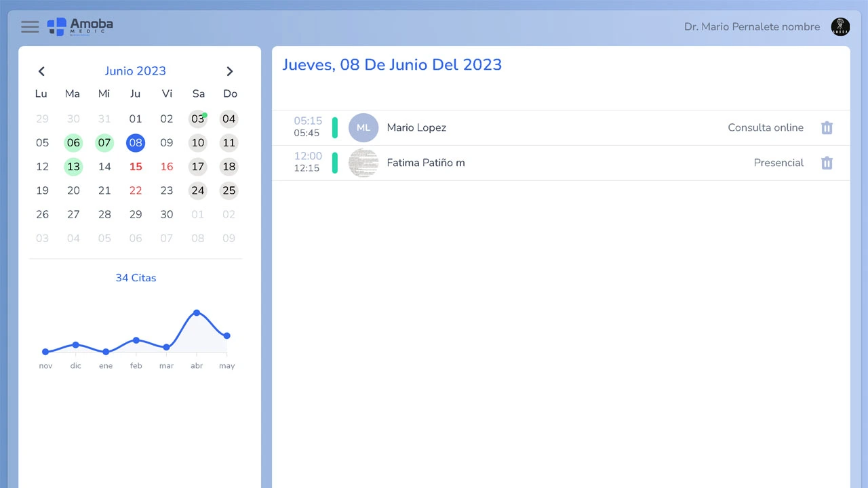Image resolution: width=868 pixels, height=488 pixels.
Task: Navigate to previous month with left arrow
Action: 41,71
